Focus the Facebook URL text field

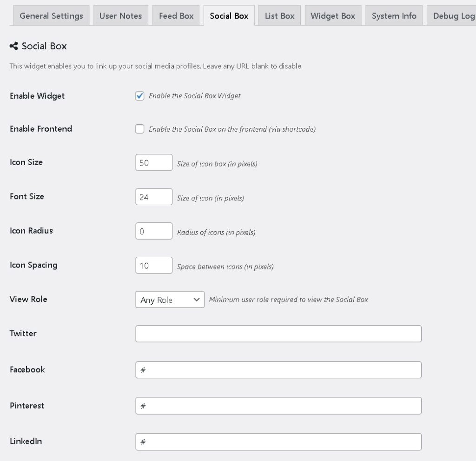[x=278, y=370]
